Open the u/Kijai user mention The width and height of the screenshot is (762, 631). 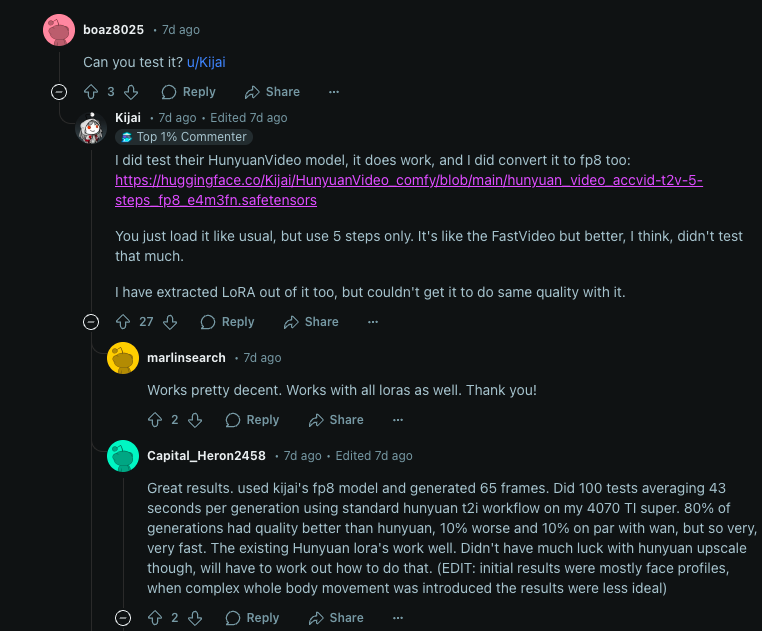[206, 62]
